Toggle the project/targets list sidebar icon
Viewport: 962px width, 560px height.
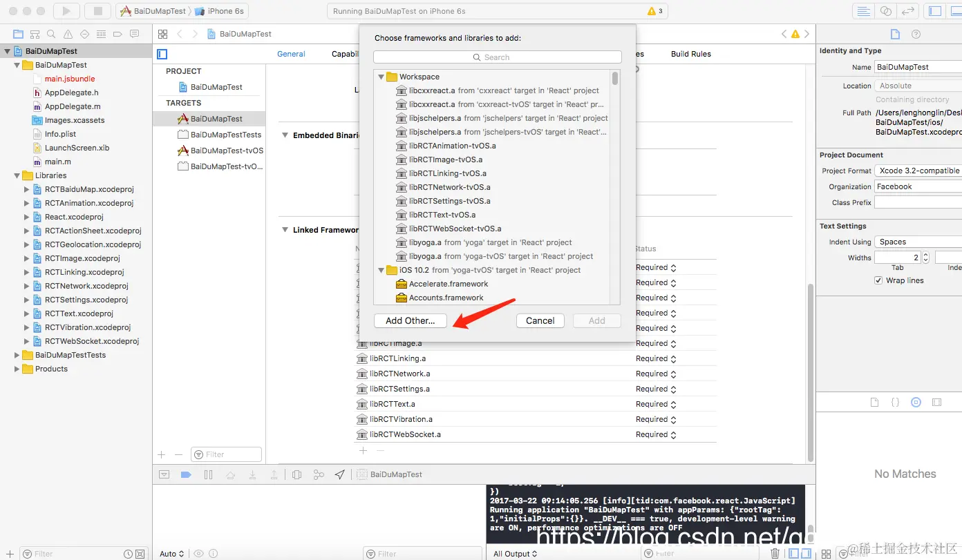162,54
